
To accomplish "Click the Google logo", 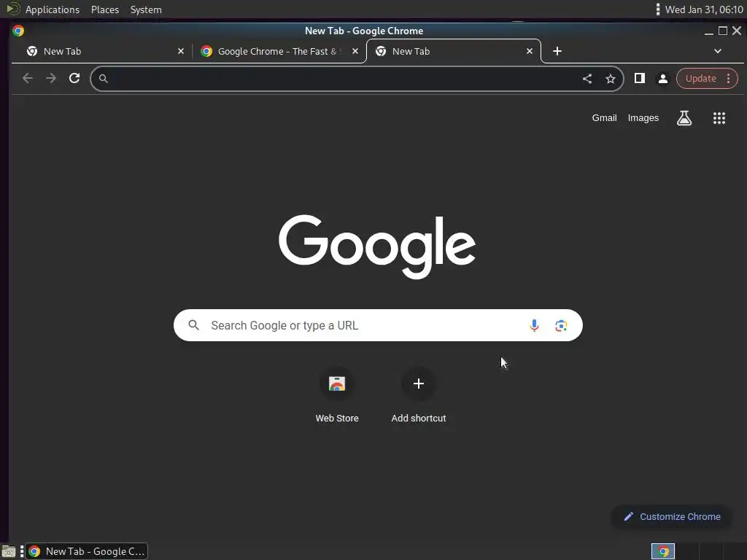I will (x=377, y=246).
